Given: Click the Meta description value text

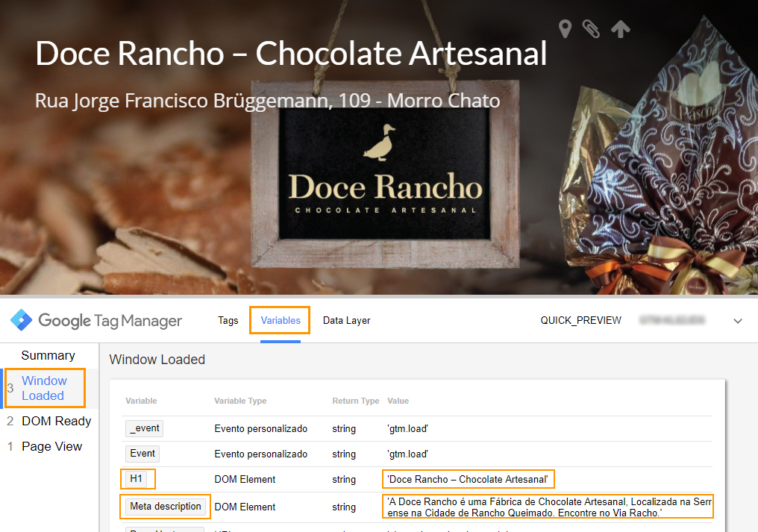Looking at the screenshot, I should (x=549, y=507).
